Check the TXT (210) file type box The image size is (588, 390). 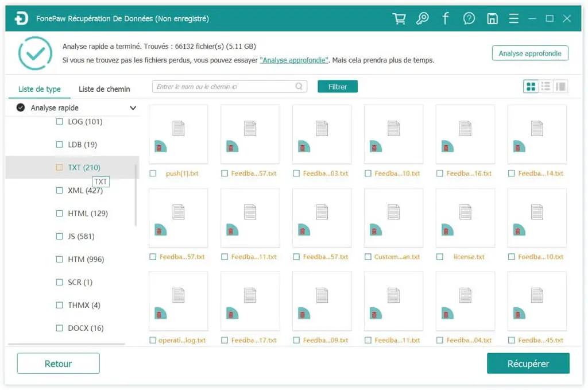pos(59,168)
